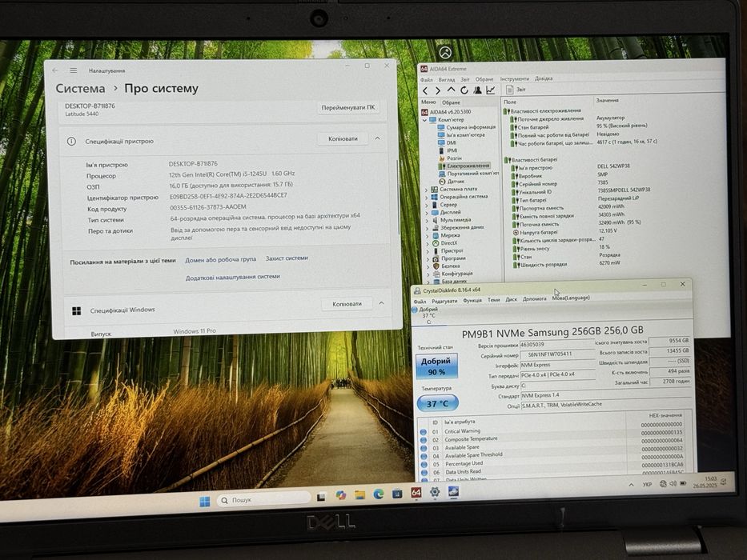Image resolution: width=747 pixels, height=560 pixels.
Task: Open Додаткові налаштування системи link
Action: point(232,277)
